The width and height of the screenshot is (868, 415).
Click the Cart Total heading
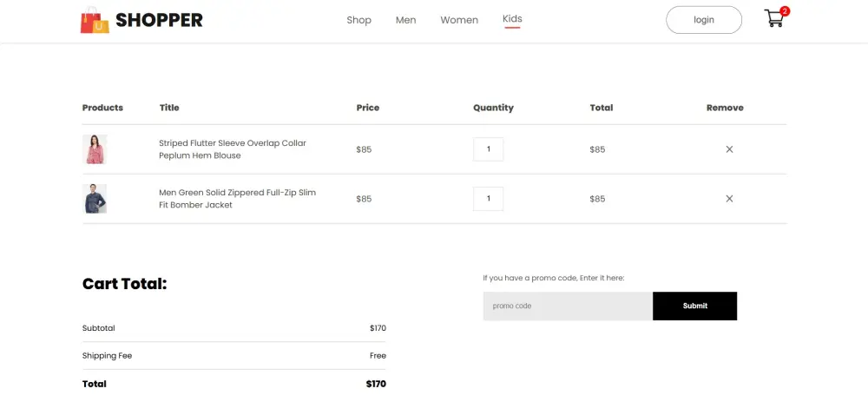(124, 284)
